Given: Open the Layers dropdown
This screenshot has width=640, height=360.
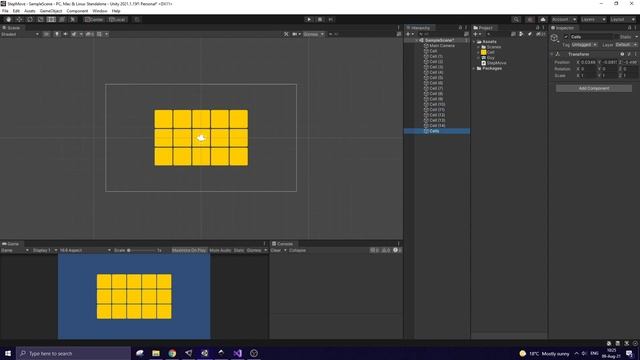Looking at the screenshot, I should coord(593,20).
